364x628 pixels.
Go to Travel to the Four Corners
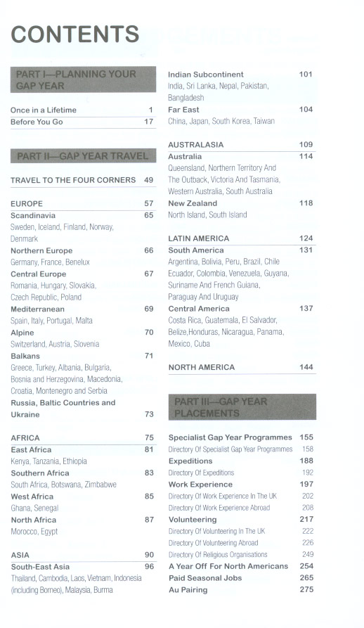pyautogui.click(x=83, y=180)
